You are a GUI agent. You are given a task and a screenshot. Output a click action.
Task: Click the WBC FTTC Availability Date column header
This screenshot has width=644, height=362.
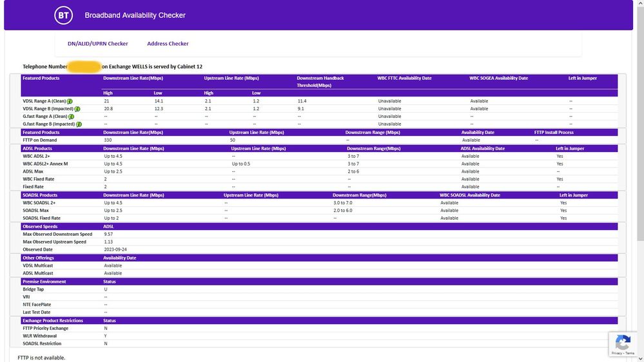(x=405, y=78)
